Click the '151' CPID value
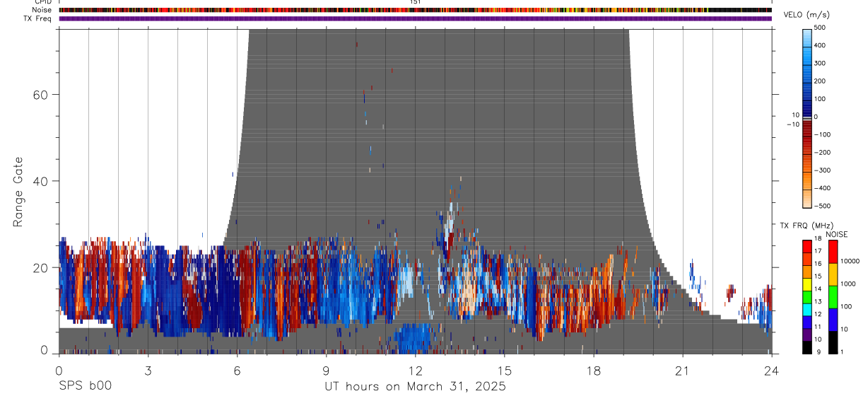 click(x=415, y=2)
